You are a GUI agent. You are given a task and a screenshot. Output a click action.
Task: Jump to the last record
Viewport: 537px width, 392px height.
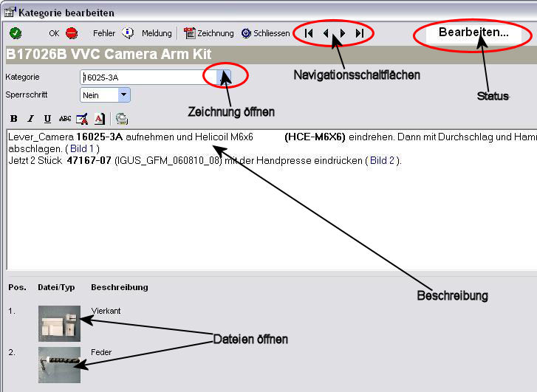coord(360,33)
